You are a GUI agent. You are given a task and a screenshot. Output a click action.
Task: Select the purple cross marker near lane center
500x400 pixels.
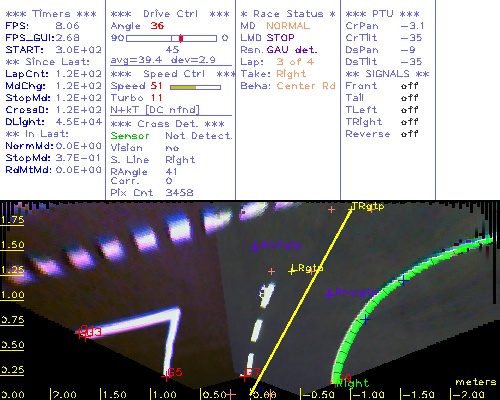(330, 294)
